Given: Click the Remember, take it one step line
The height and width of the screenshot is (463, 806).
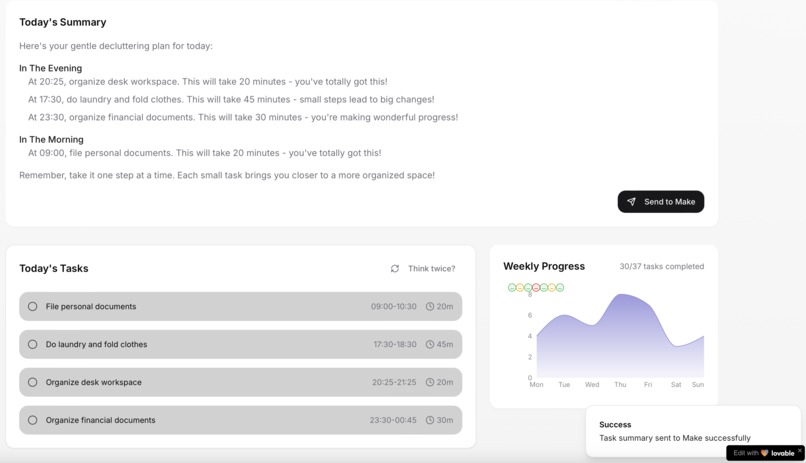Looking at the screenshot, I should [227, 175].
